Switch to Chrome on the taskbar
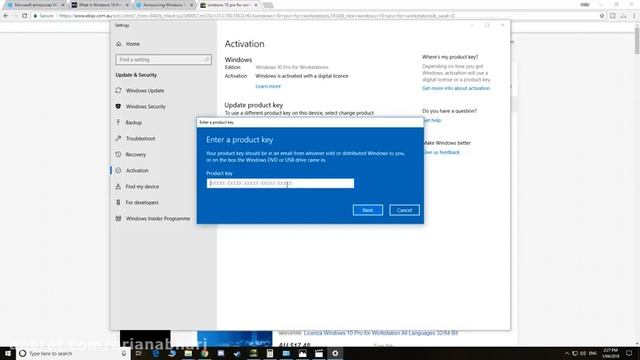The height and width of the screenshot is (360, 640). pyautogui.click(x=204, y=353)
